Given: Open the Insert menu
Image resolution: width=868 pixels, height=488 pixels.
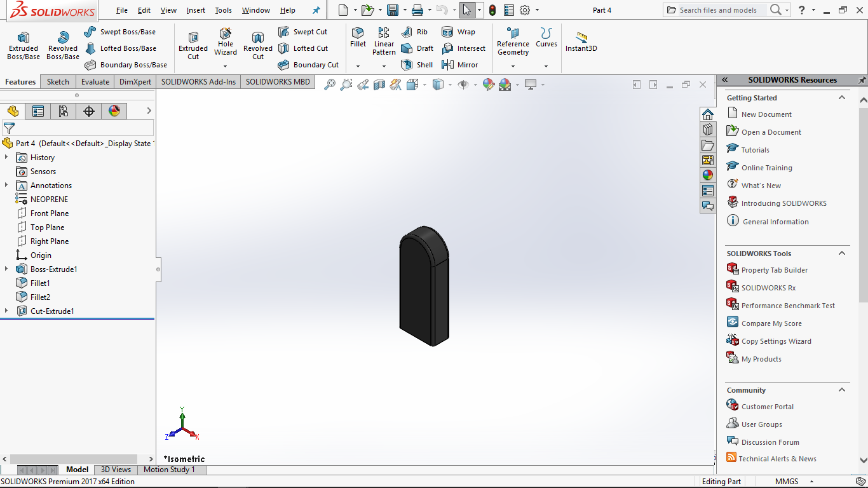Looking at the screenshot, I should point(196,10).
